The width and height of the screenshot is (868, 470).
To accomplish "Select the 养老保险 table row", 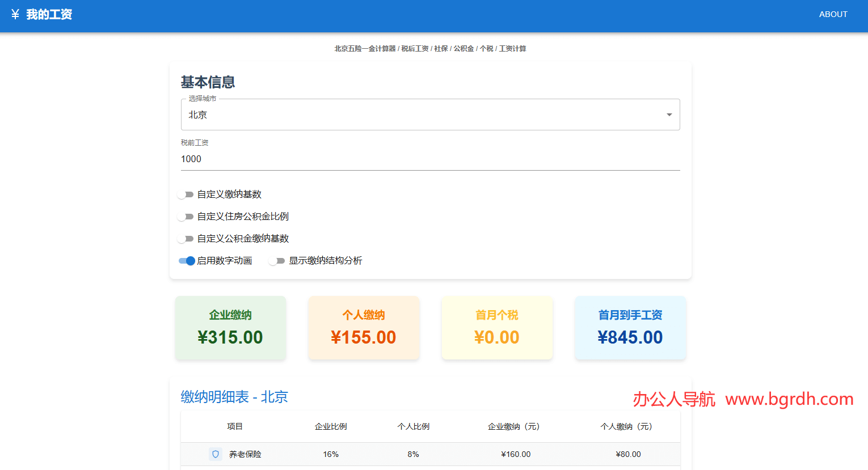I will pyautogui.click(x=429, y=454).
